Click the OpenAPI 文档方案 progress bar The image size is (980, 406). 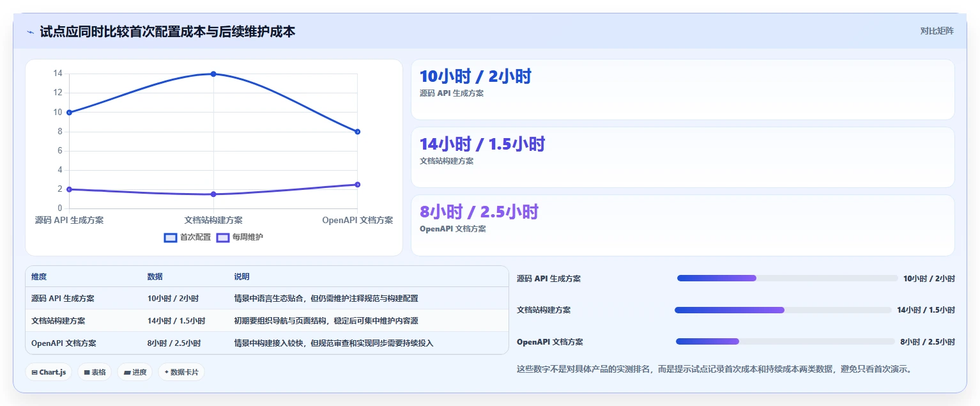[x=785, y=341]
